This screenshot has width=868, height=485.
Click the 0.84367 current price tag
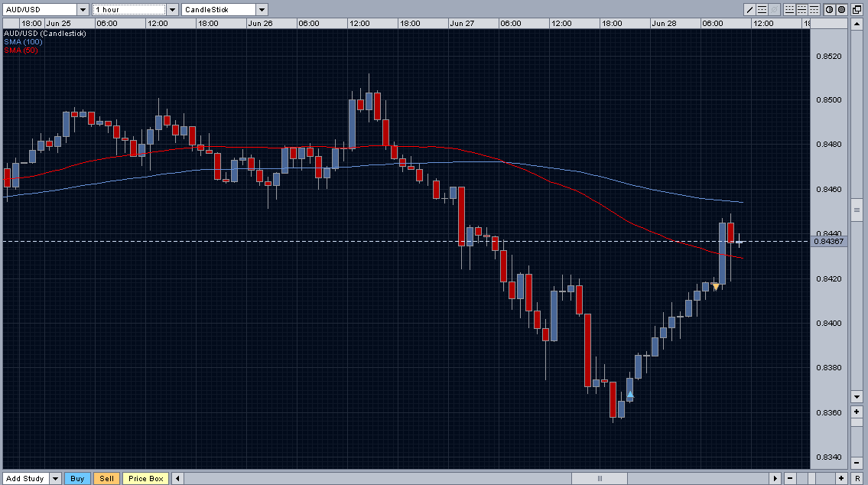click(x=829, y=242)
